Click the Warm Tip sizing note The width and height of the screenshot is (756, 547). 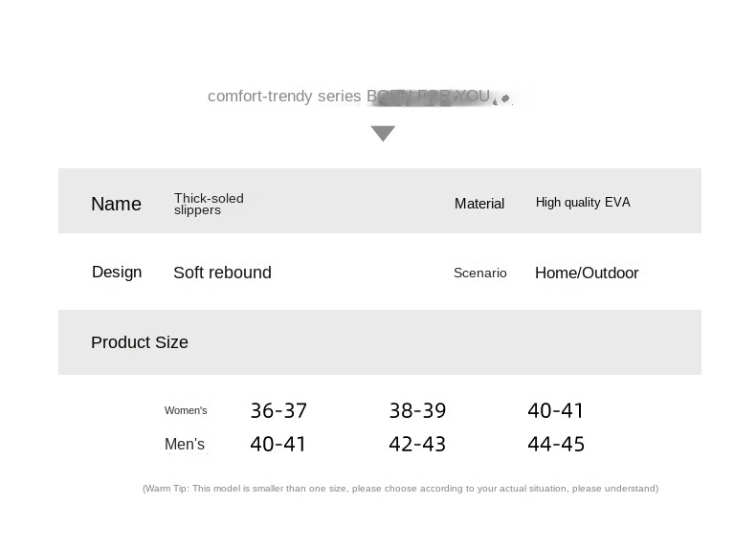(400, 488)
